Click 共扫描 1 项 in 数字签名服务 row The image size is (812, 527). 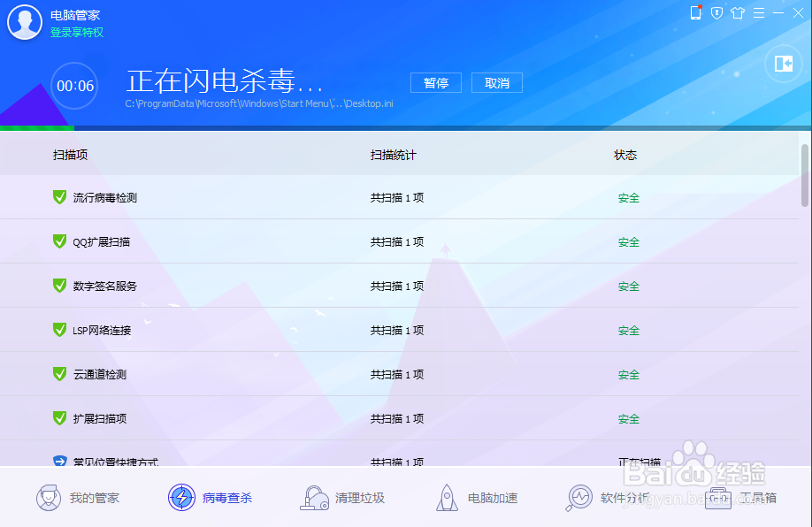click(397, 286)
